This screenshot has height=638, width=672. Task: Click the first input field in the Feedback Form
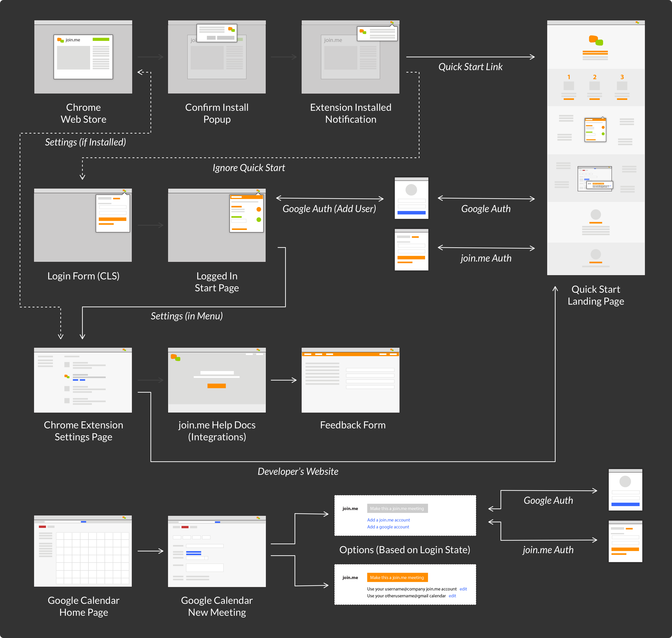[370, 370]
